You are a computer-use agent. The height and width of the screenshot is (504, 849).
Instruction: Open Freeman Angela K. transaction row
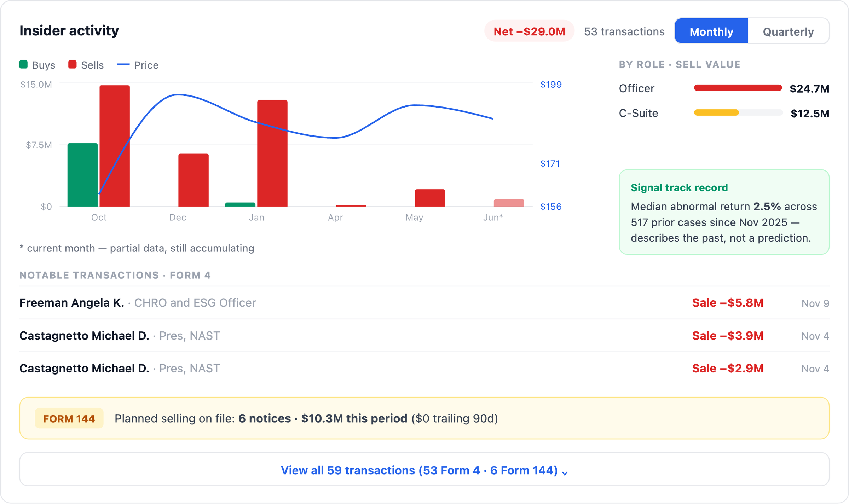coord(424,302)
